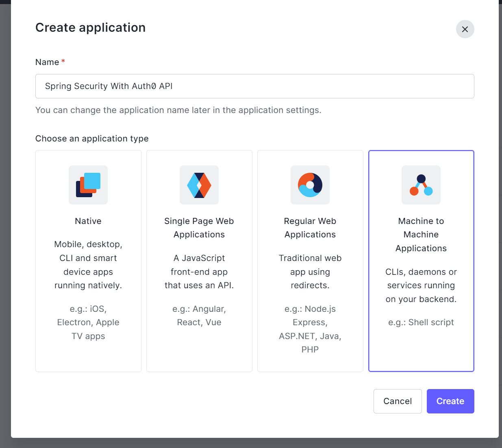Click the application Name input field

[255, 86]
